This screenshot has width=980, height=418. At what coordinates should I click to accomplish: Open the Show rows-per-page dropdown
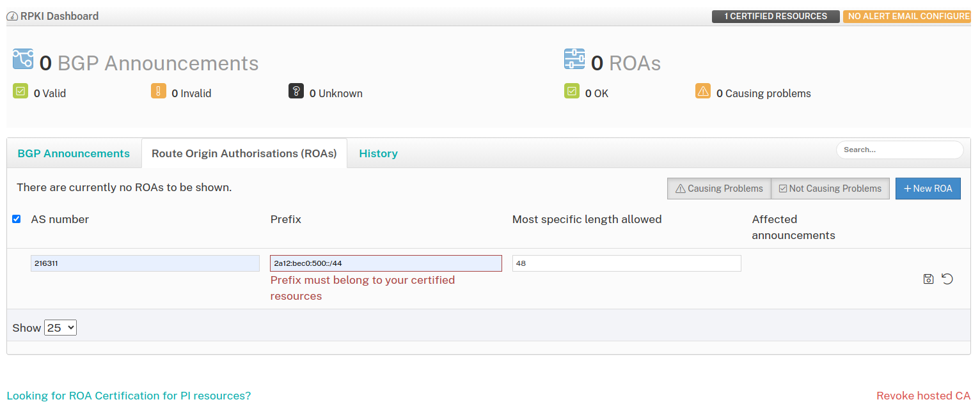(60, 328)
